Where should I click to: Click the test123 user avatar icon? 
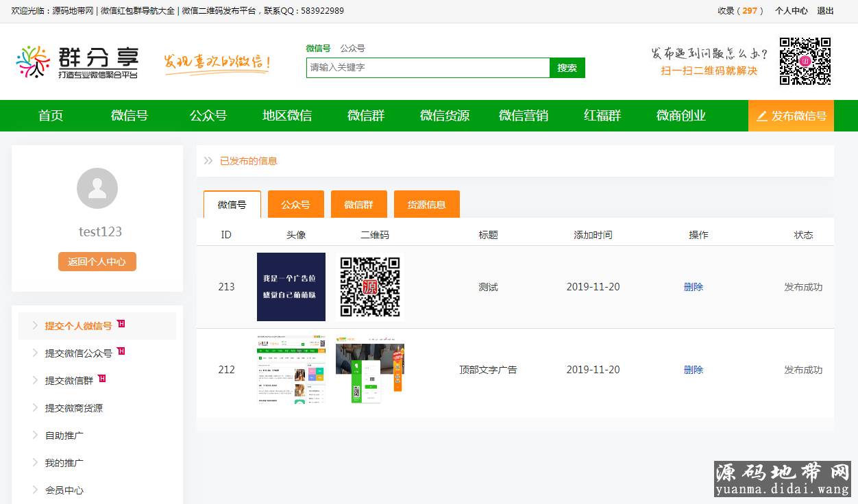click(97, 188)
